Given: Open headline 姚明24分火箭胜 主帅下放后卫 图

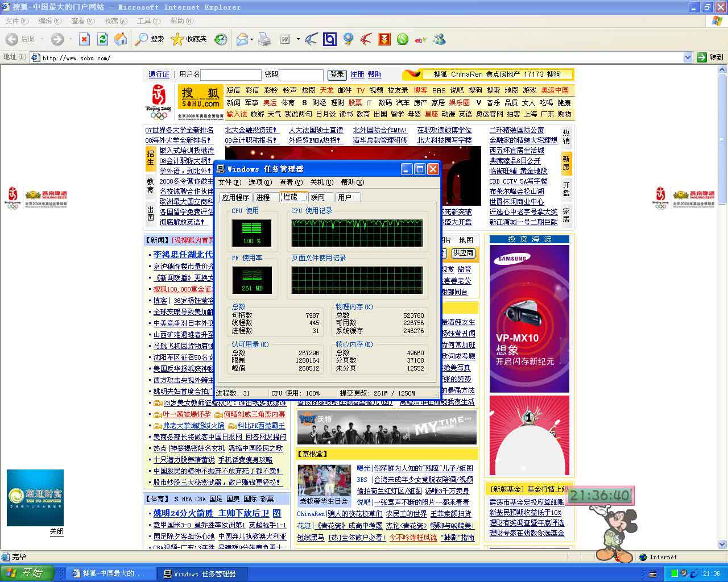Looking at the screenshot, I should coord(217,513).
